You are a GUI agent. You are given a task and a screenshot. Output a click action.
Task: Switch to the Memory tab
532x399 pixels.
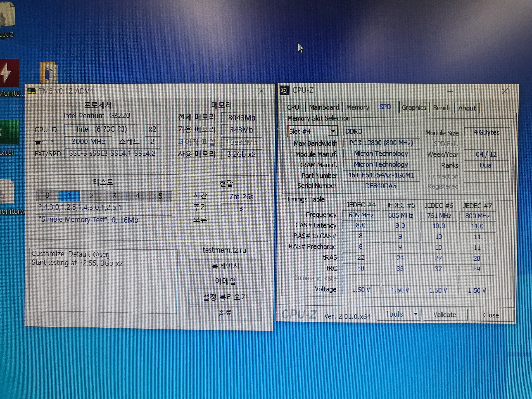pyautogui.click(x=358, y=107)
